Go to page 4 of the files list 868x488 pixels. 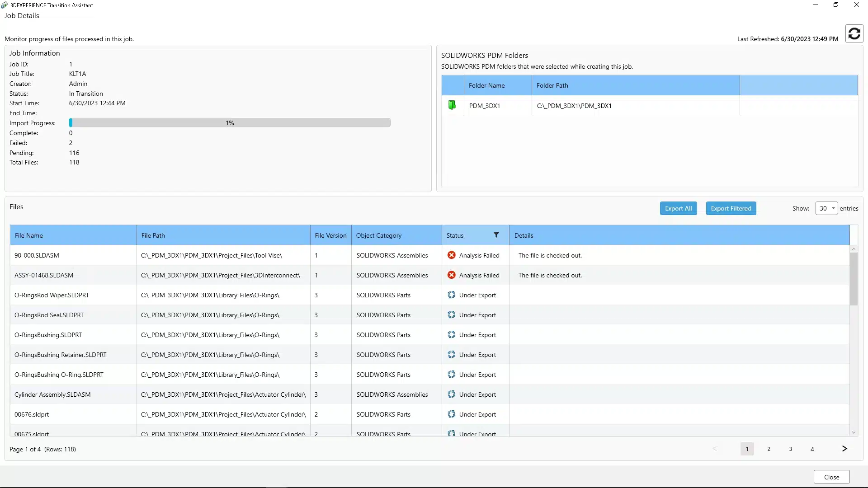812,449
